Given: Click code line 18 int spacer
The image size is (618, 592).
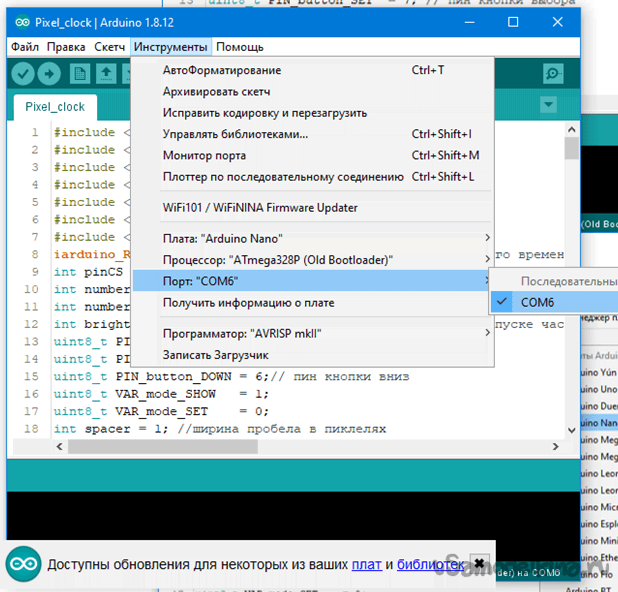Looking at the screenshot, I should pos(220,428).
